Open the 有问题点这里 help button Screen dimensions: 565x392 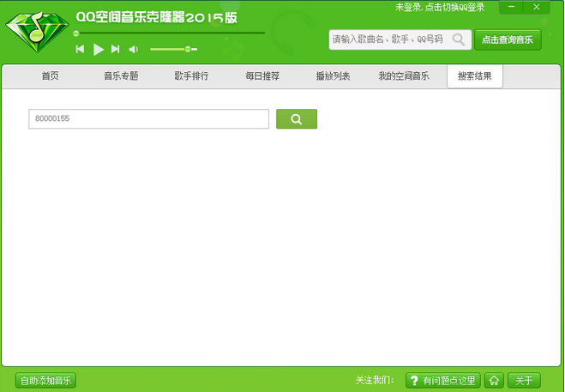pos(443,381)
